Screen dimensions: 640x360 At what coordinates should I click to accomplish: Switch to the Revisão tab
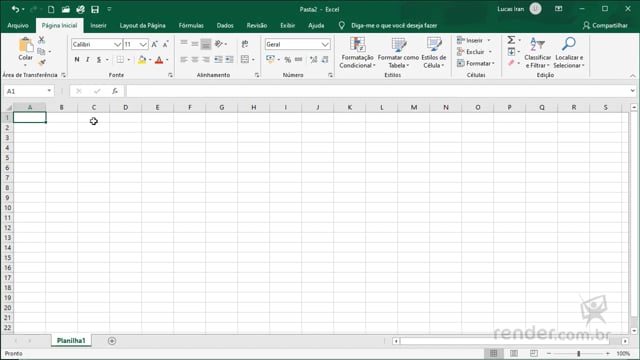(x=256, y=25)
